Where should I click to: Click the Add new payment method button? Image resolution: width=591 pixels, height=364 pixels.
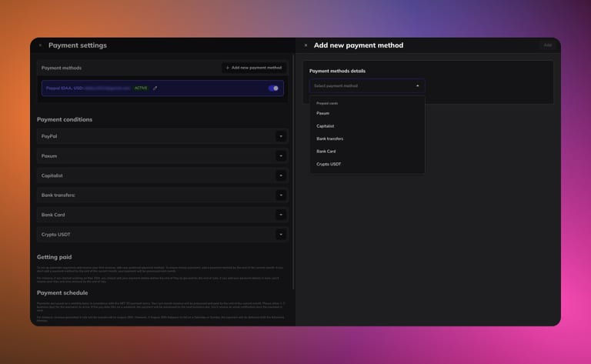[254, 68]
